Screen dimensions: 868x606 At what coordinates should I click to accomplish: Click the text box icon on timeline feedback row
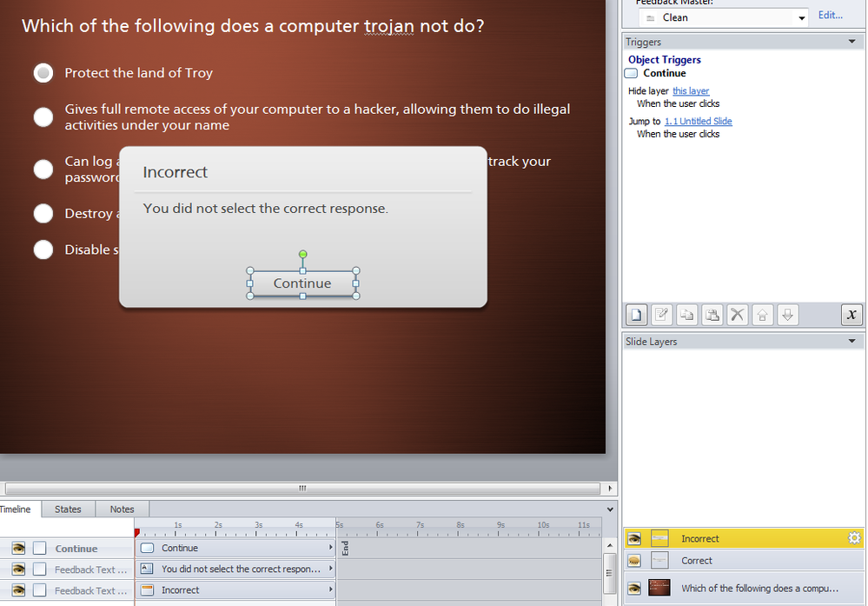coord(147,569)
